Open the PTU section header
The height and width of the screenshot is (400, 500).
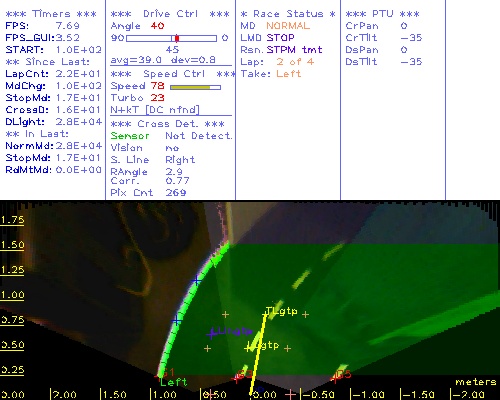pyautogui.click(x=382, y=14)
